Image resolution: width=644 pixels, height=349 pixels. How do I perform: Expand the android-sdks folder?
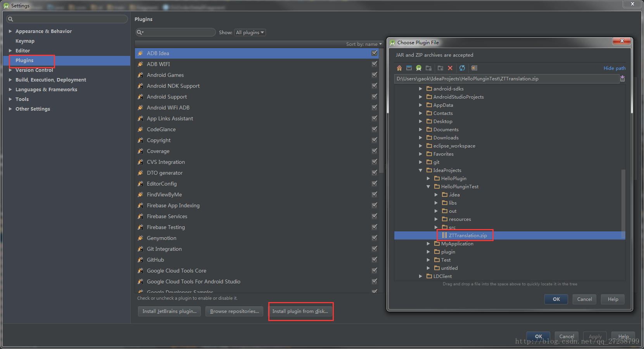tap(421, 89)
